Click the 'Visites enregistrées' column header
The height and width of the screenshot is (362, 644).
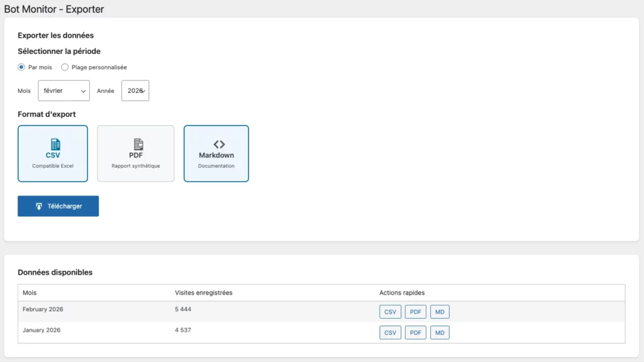(204, 293)
